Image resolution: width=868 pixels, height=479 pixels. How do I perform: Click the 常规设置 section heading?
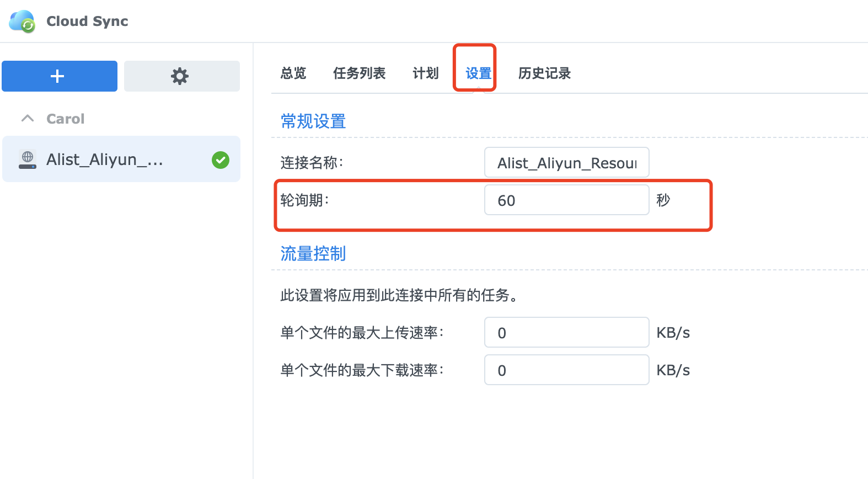[313, 121]
